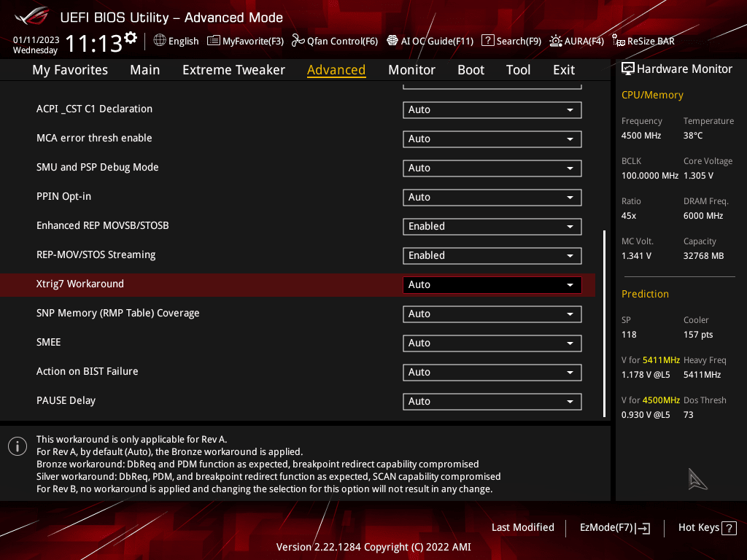Click Last Modified button

point(522,527)
